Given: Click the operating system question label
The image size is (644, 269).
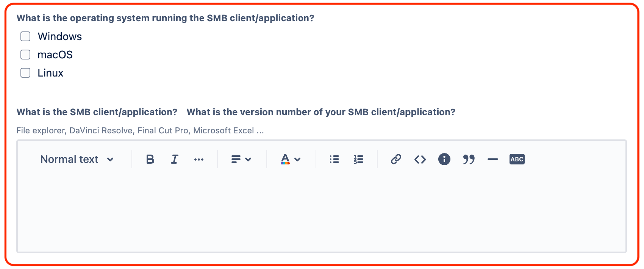Looking at the screenshot, I should pos(165,18).
